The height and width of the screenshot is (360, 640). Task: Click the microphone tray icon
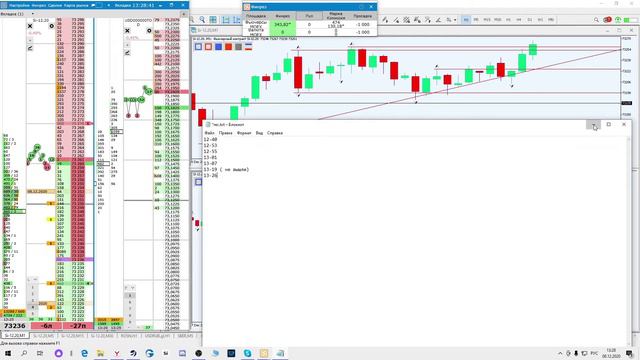[576, 353]
